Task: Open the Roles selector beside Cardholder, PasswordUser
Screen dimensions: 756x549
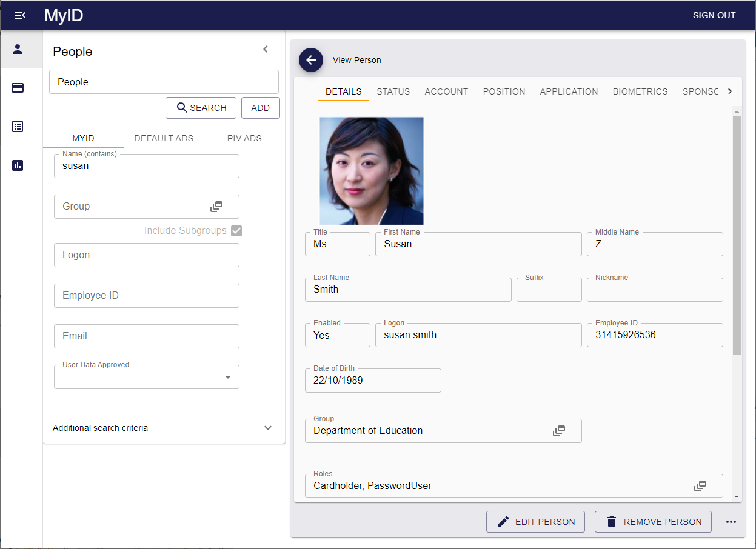Action: click(700, 485)
